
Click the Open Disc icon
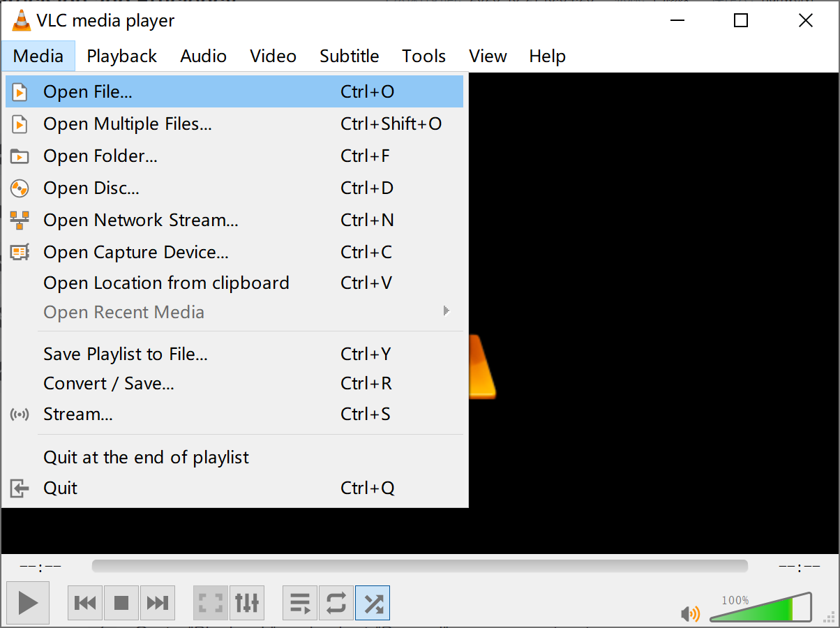coord(19,188)
